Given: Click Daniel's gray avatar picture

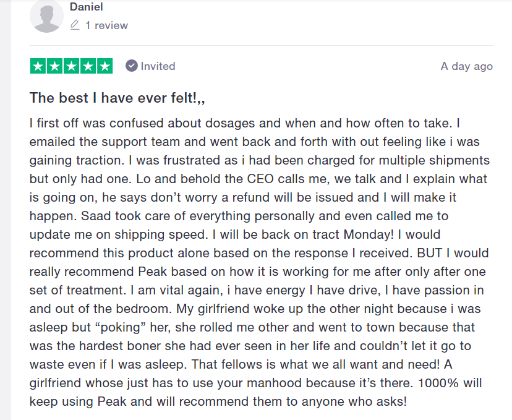Looking at the screenshot, I should click(46, 16).
